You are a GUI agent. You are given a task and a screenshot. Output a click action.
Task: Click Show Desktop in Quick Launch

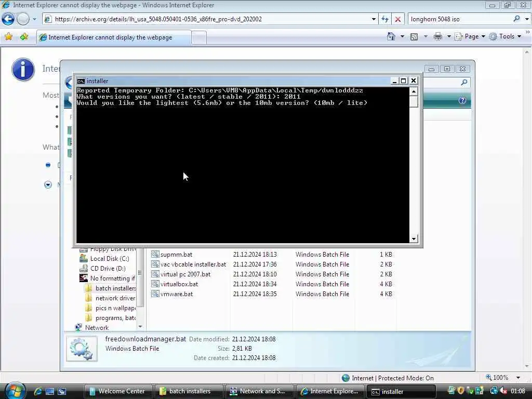coord(49,391)
